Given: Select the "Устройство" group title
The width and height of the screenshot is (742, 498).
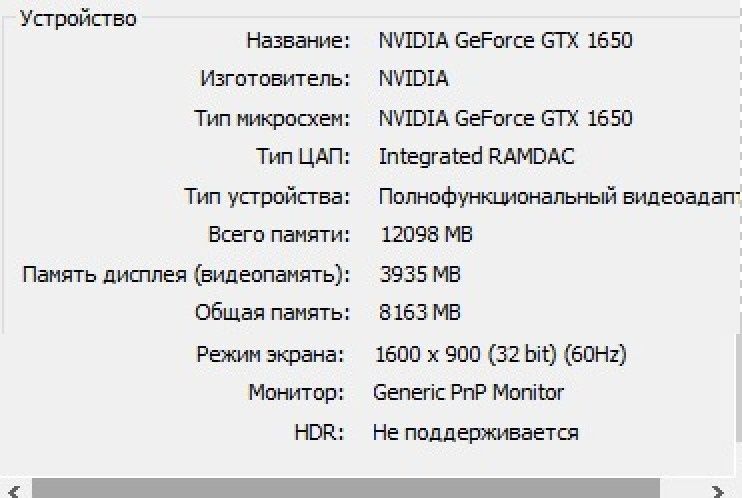Looking at the screenshot, I should (x=79, y=18).
